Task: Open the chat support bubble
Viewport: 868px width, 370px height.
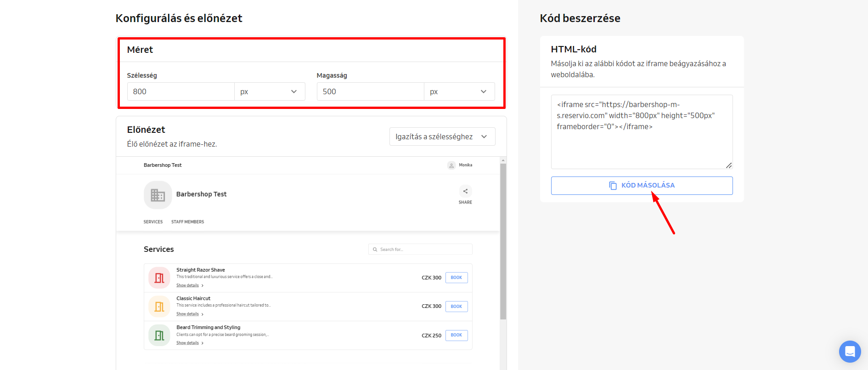Action: 850,352
